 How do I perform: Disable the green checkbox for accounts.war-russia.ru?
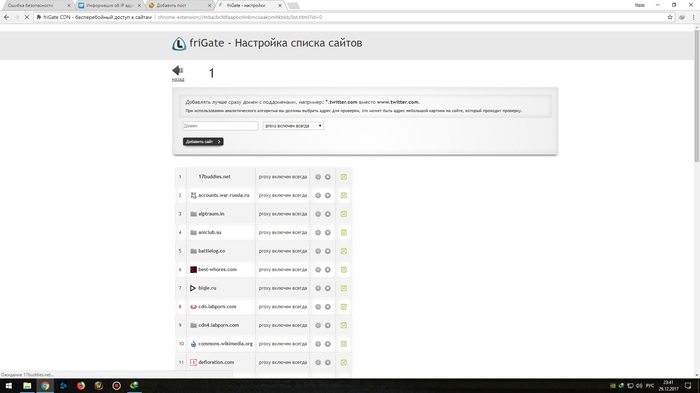(x=344, y=195)
